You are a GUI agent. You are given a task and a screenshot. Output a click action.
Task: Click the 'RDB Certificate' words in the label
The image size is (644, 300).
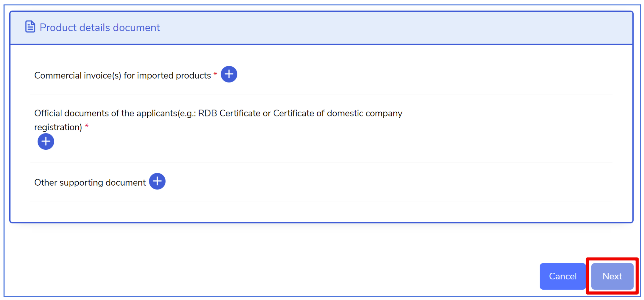[229, 114]
